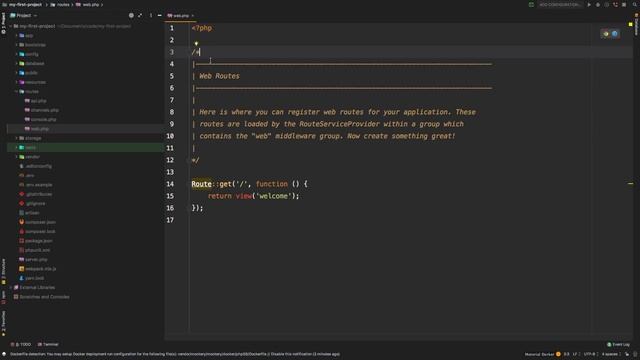Open page in Safari browser icon

point(615,34)
